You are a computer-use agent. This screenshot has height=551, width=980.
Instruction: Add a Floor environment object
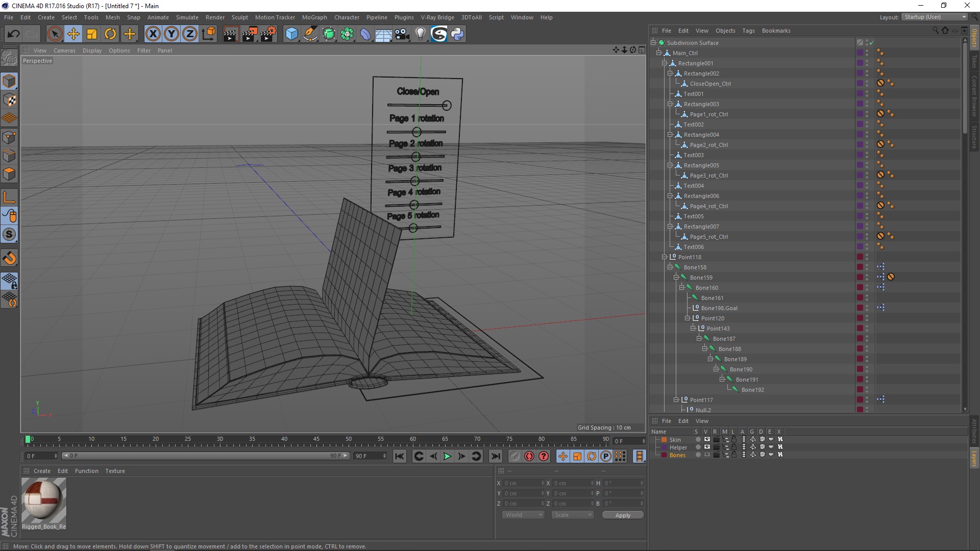pos(384,34)
